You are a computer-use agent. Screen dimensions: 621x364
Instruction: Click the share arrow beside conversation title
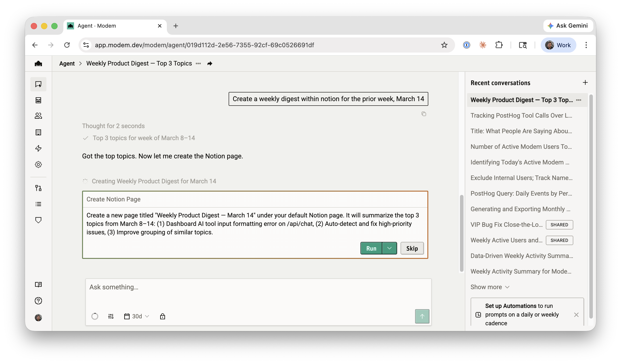click(x=210, y=63)
